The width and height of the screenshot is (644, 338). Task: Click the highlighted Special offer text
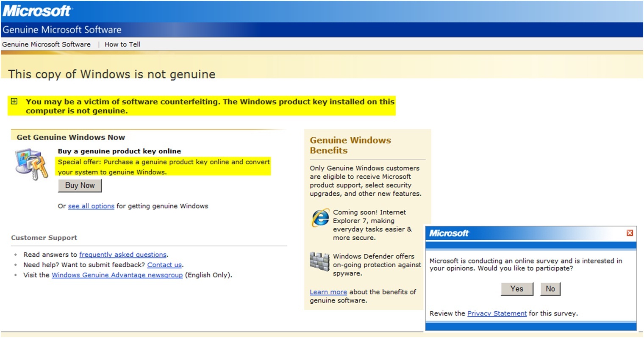(x=164, y=167)
